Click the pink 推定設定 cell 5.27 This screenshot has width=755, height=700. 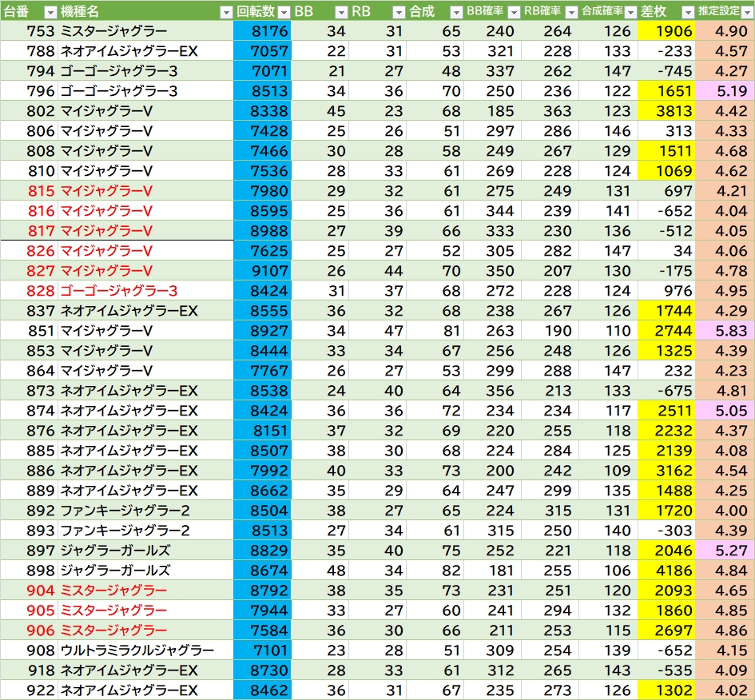point(725,551)
